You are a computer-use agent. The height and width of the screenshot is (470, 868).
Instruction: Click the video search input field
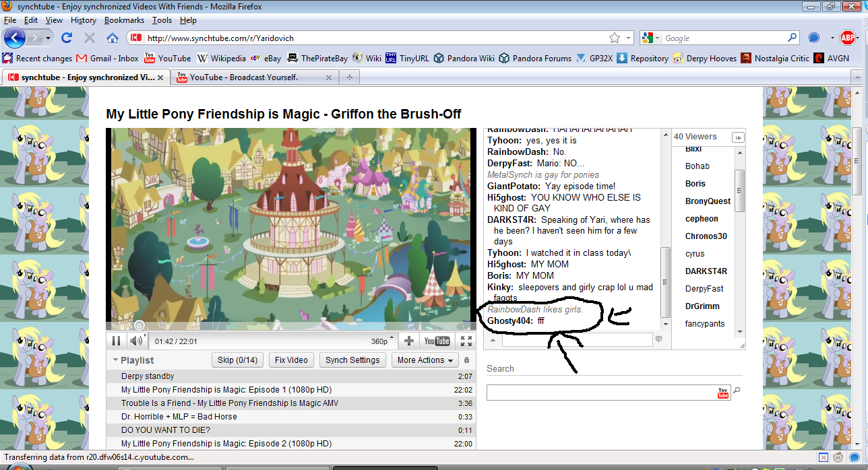(601, 393)
